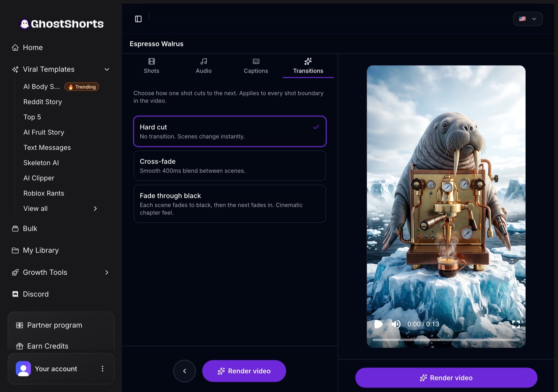
Task: Click the 0:00 / 0:13 time display
Action: [423, 324]
